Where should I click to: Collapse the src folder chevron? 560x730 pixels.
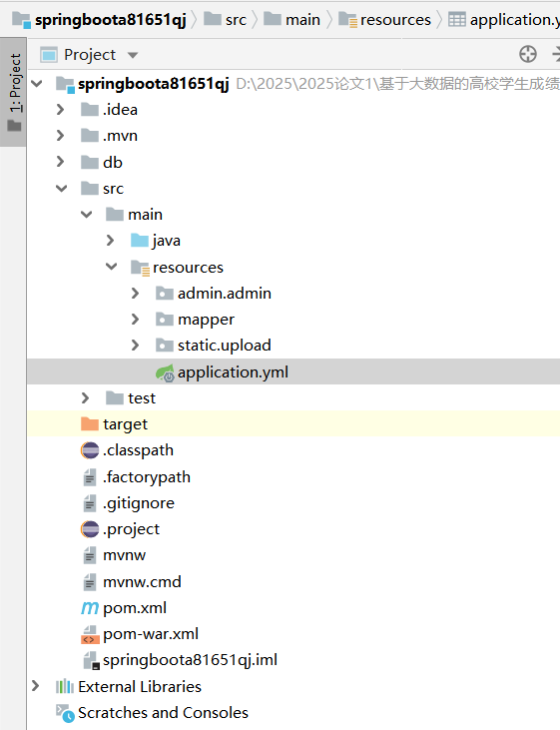pos(62,188)
